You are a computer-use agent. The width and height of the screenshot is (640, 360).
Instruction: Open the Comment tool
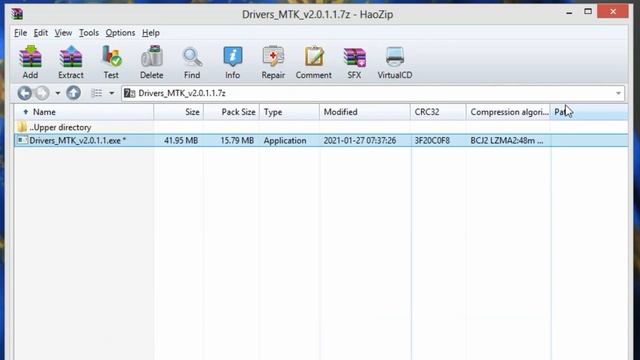[x=313, y=62]
